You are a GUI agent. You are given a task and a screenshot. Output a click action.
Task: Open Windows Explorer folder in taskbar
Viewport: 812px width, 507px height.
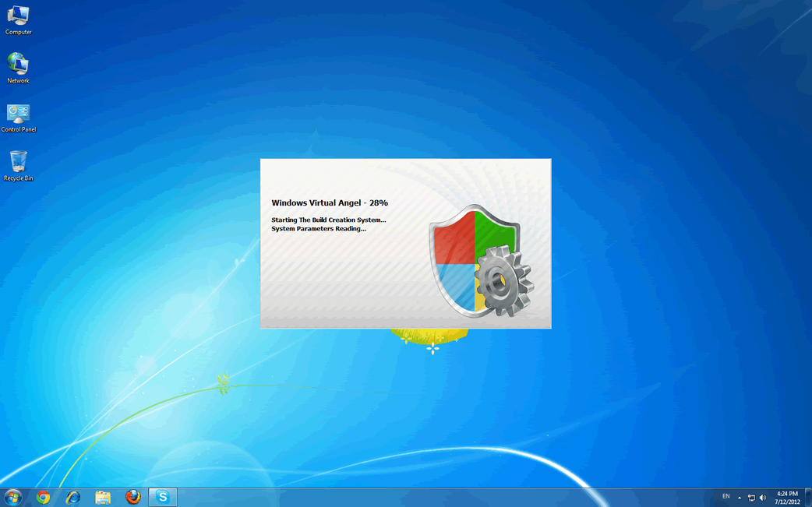(103, 497)
